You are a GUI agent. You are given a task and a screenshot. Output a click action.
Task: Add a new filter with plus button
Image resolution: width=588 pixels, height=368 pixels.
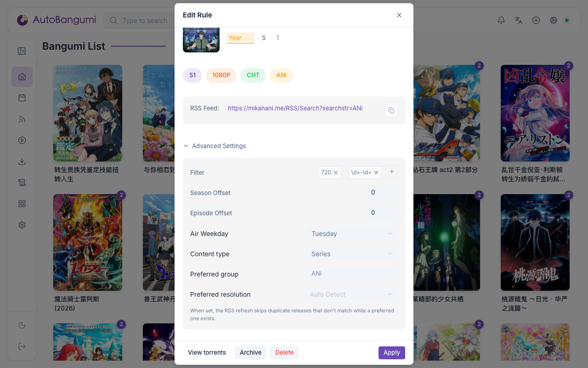392,172
